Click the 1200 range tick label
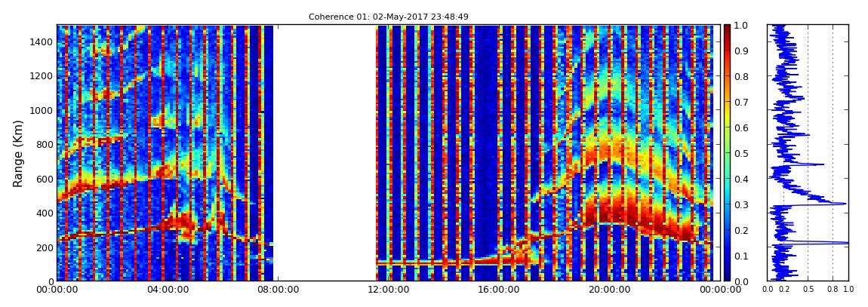Image resolution: width=868 pixels, height=307 pixels. click(x=41, y=75)
